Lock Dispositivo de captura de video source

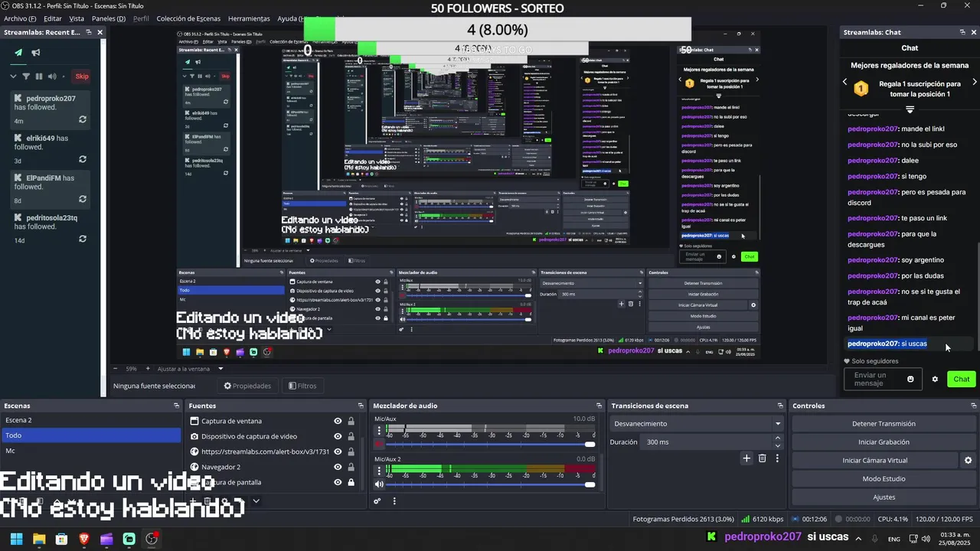pos(351,436)
